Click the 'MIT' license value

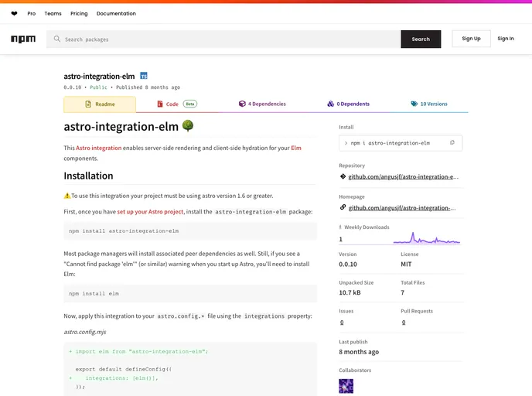(406, 265)
